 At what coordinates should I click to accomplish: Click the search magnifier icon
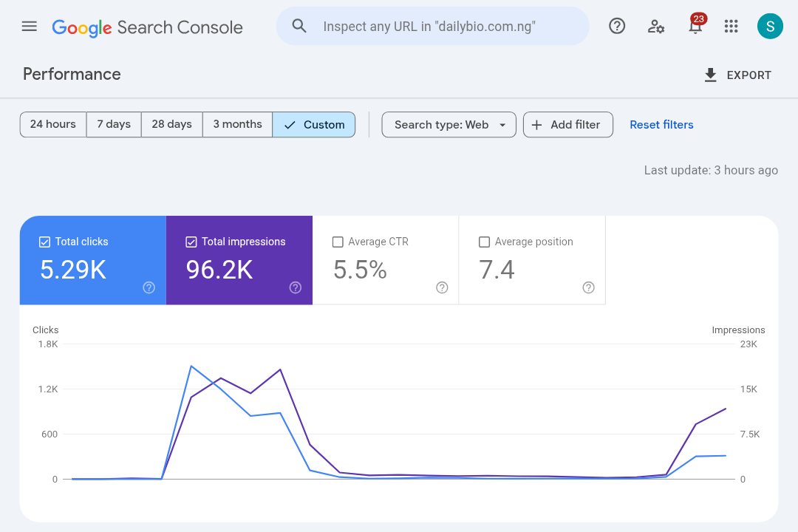(299, 26)
